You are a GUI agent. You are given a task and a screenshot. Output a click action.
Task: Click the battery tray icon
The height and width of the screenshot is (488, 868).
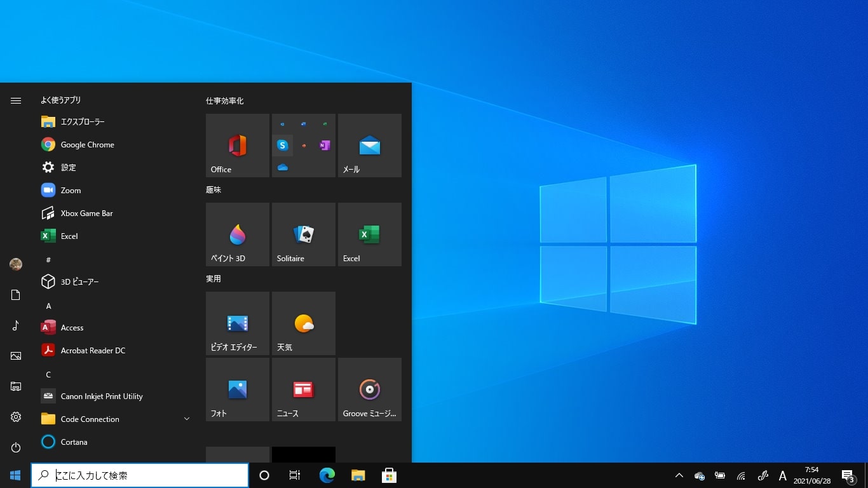click(720, 475)
